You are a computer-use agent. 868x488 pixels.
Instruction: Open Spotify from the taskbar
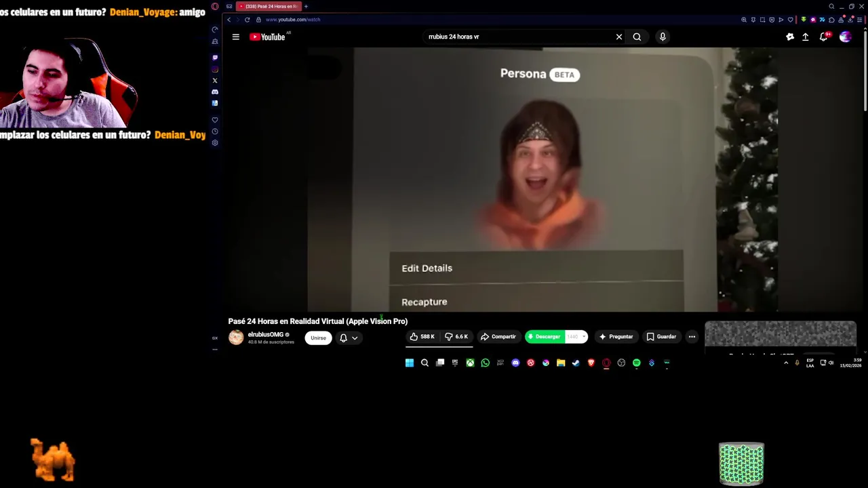[637, 363]
